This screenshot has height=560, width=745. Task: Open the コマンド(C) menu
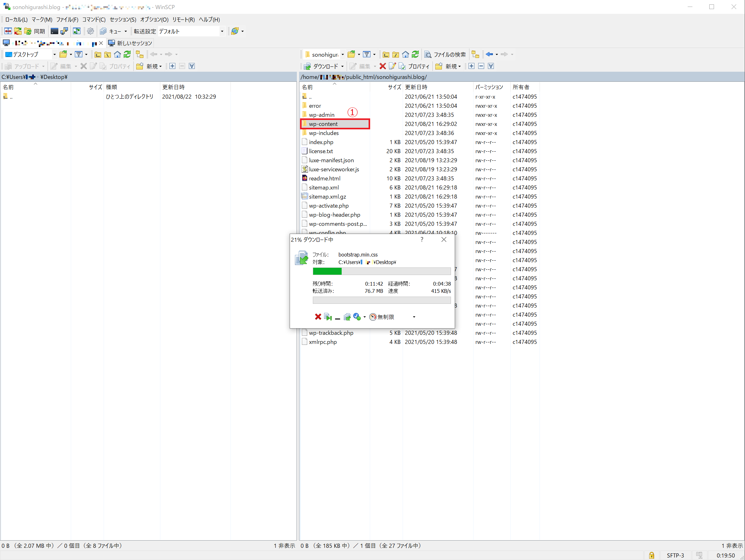click(x=94, y=19)
